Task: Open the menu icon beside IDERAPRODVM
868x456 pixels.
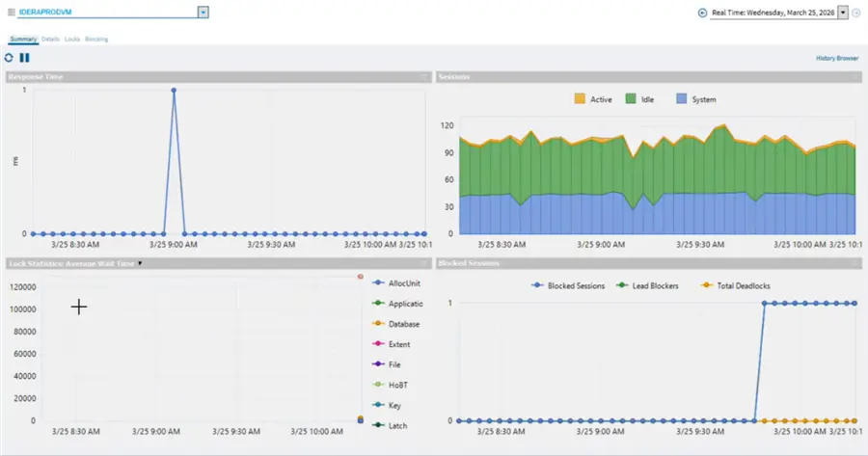Action: (x=11, y=13)
